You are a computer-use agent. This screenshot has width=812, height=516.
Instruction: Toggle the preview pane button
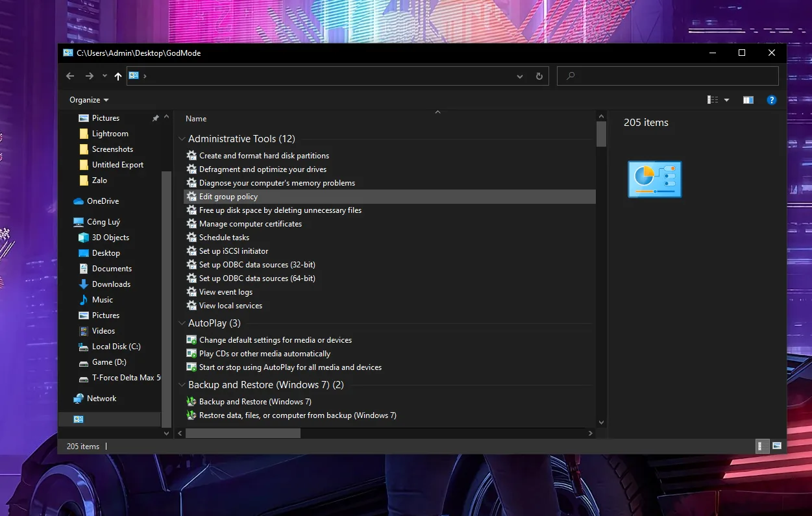[748, 100]
